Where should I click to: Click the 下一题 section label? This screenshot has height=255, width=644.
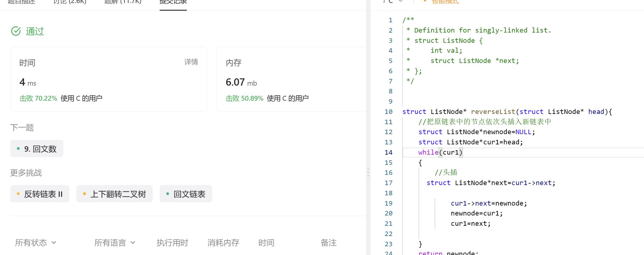[22, 127]
